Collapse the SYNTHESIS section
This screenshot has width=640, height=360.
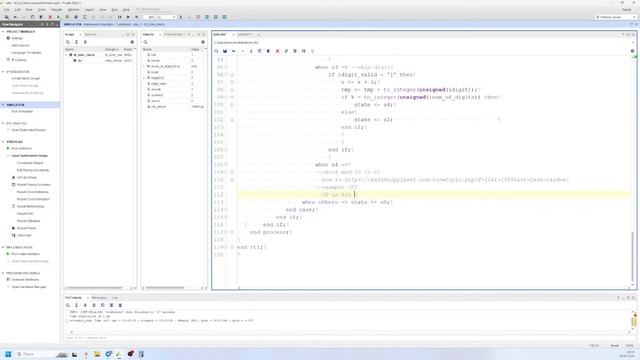pyautogui.click(x=3, y=142)
